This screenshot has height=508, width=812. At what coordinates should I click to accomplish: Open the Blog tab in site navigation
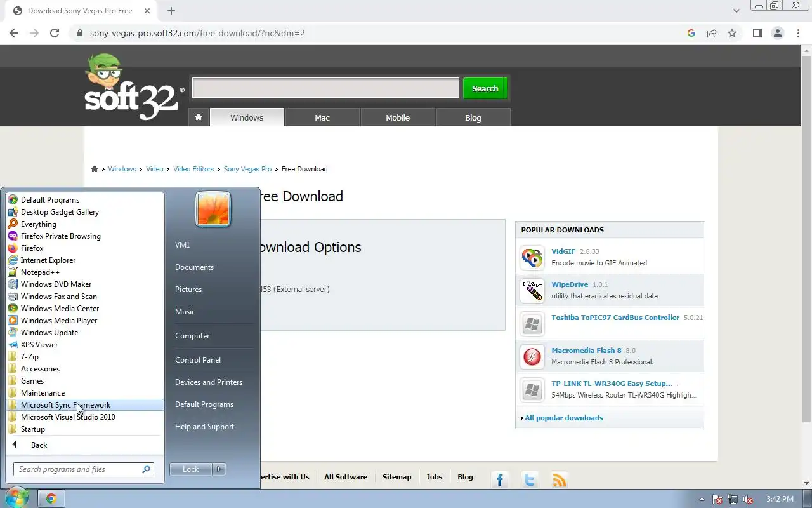473,117
